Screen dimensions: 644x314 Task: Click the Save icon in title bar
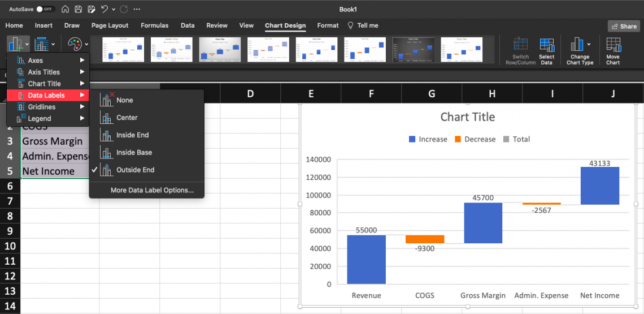[x=78, y=10]
